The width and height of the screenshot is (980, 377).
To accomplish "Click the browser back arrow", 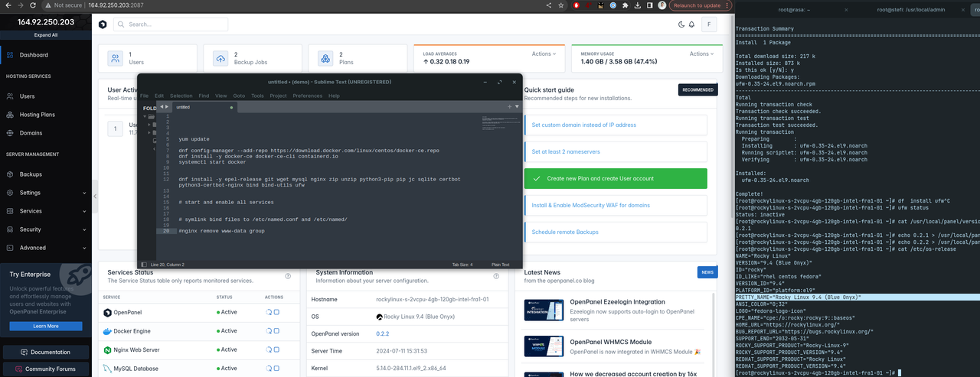I will click(x=7, y=5).
